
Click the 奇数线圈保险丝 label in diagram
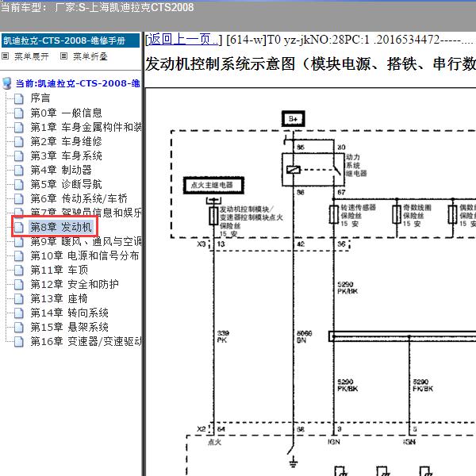[x=416, y=216]
